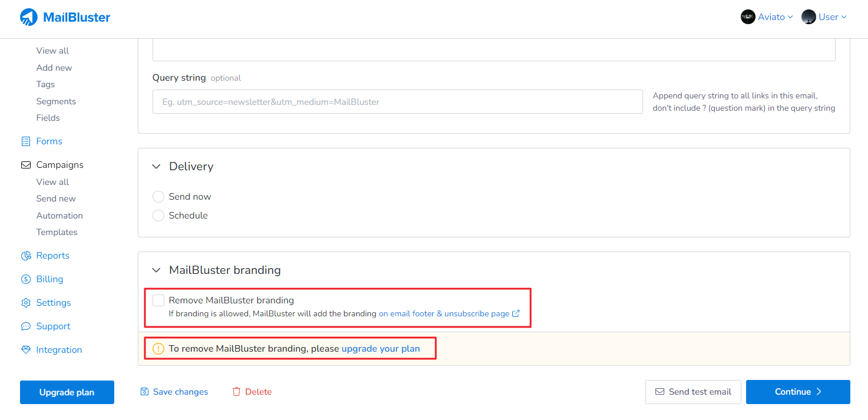Select the Schedule radio button
The height and width of the screenshot is (420, 868).
[158, 216]
